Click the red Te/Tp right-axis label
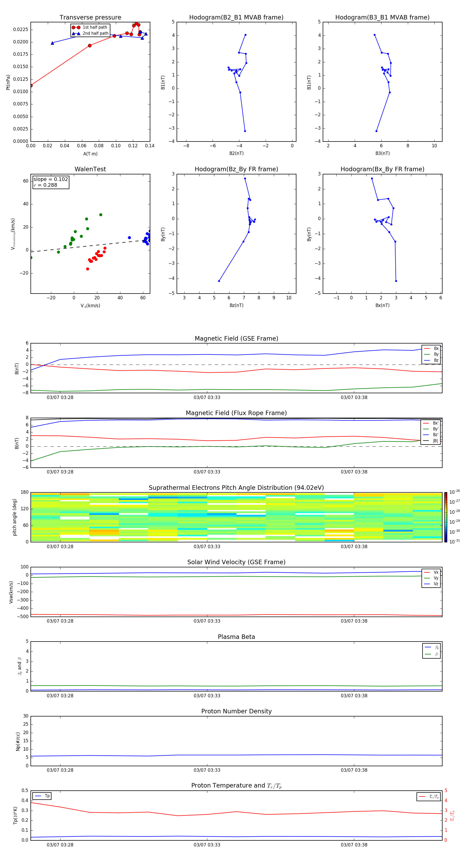This screenshot has width=473, height=868. 452,815
